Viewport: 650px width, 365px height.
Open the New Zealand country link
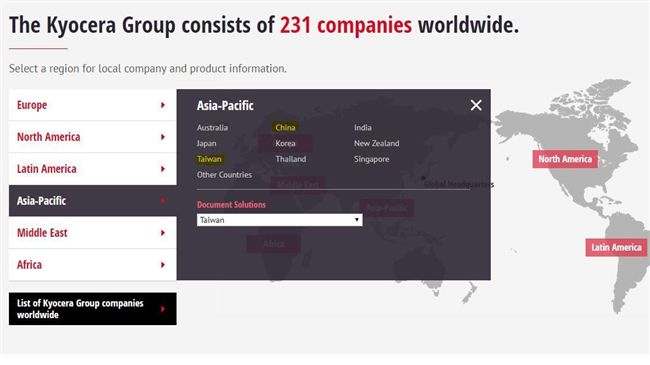tap(376, 143)
